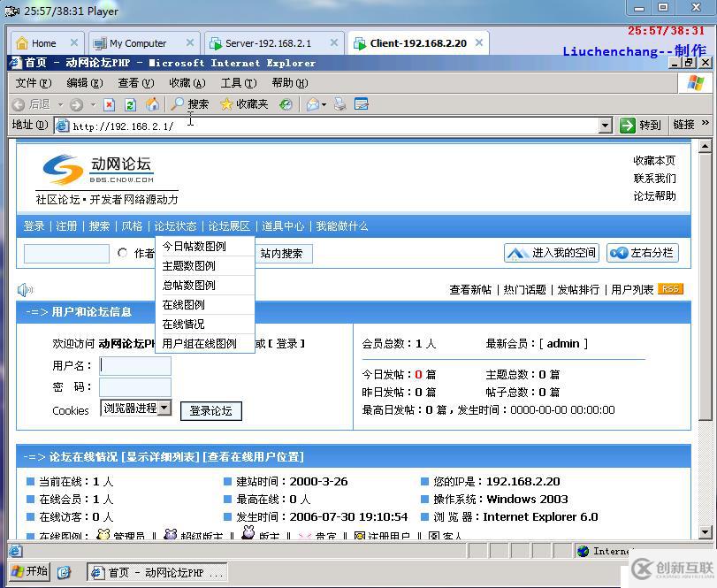
Task: Click the Stop loading icon
Action: coord(109,104)
